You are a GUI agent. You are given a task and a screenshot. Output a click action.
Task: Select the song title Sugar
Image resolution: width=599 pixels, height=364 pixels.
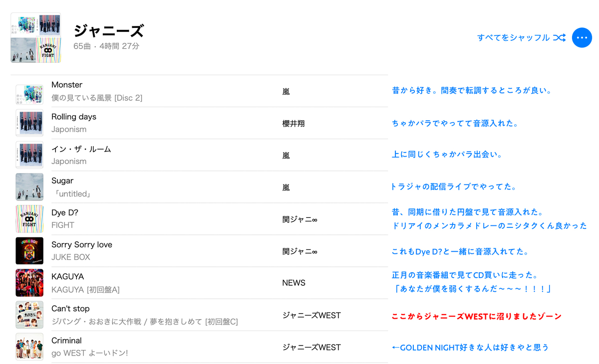(x=62, y=181)
